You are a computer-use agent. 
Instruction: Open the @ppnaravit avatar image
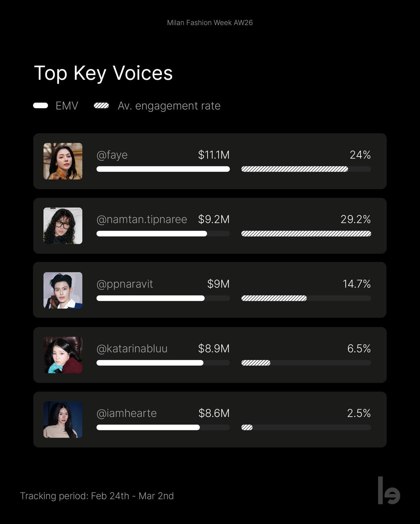point(63,290)
